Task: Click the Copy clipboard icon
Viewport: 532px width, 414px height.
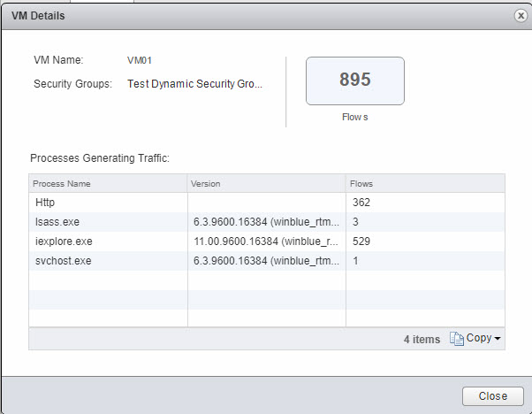Action: [x=456, y=339]
